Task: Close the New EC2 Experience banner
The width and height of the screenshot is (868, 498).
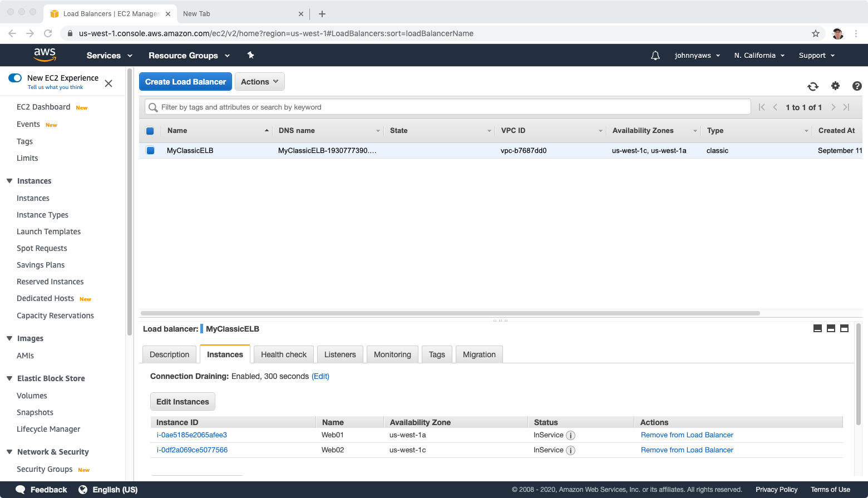Action: [108, 83]
